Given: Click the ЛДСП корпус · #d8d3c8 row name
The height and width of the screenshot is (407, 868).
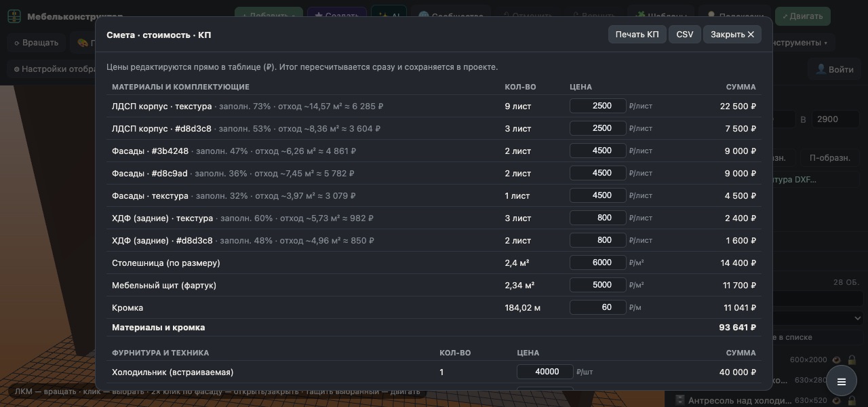Looking at the screenshot, I should pyautogui.click(x=161, y=129).
